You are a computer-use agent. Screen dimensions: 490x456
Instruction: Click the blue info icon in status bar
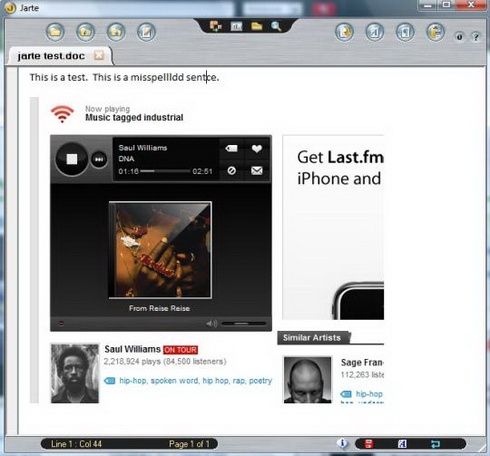tap(342, 443)
